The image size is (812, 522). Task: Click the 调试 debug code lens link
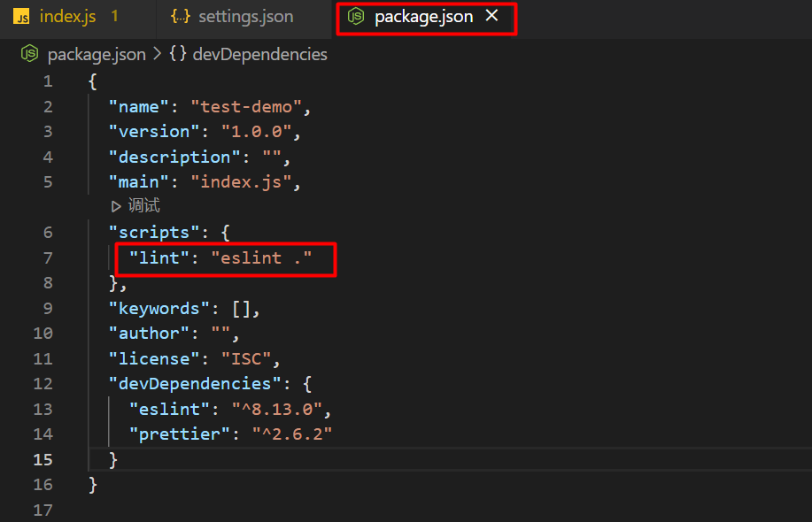point(144,206)
